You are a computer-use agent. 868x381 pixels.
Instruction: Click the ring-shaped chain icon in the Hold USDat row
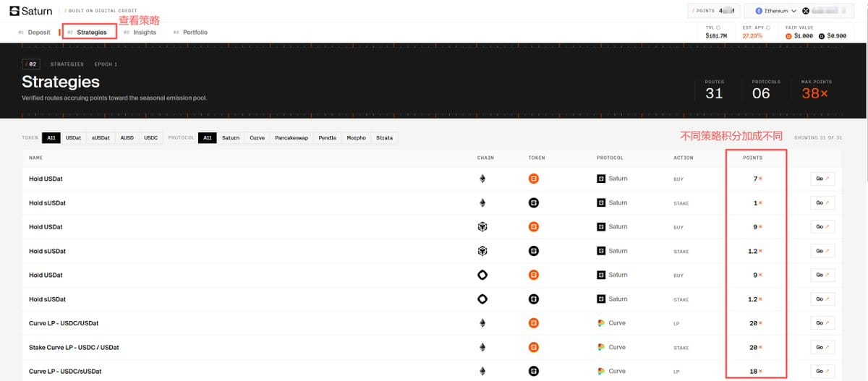pyautogui.click(x=482, y=275)
